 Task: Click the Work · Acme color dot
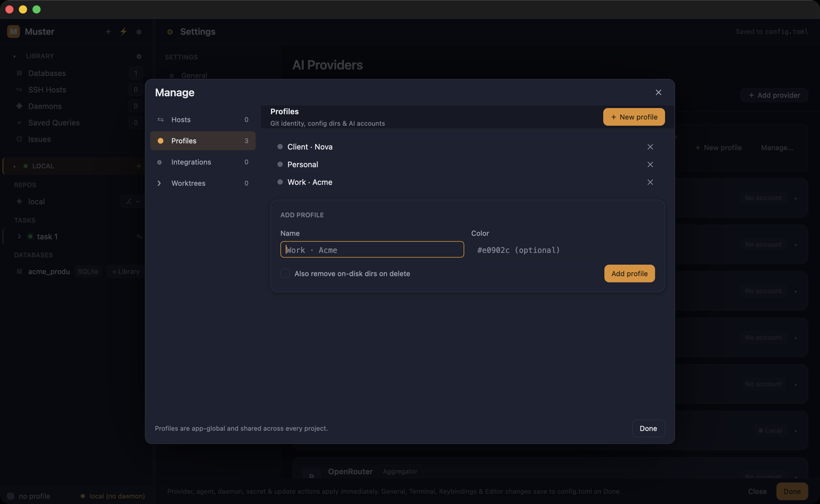pyautogui.click(x=280, y=182)
